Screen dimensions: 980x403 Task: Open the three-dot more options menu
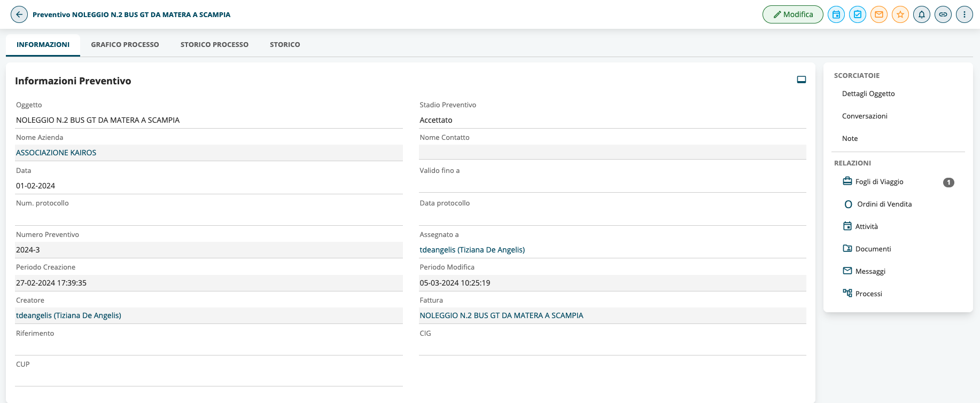click(x=965, y=14)
